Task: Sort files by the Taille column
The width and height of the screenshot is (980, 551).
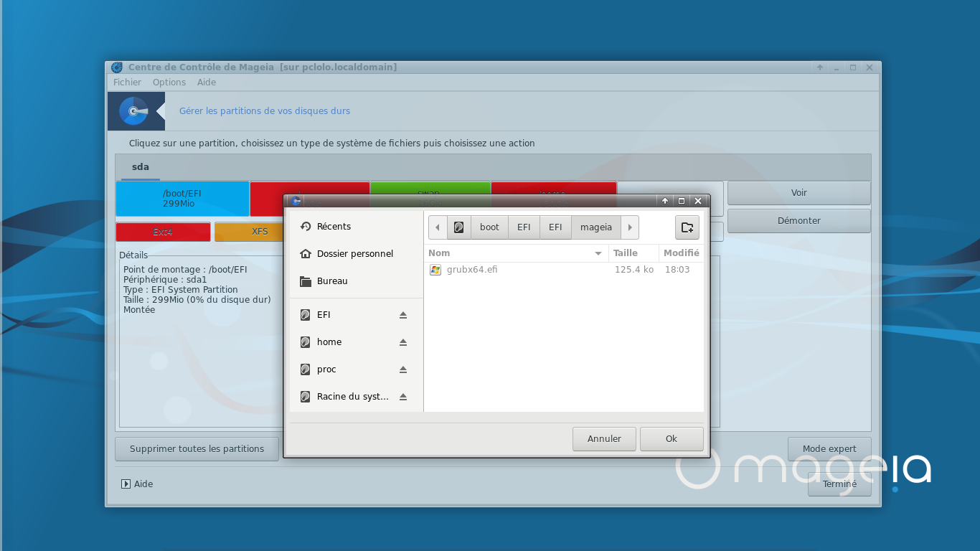Action: (x=633, y=253)
